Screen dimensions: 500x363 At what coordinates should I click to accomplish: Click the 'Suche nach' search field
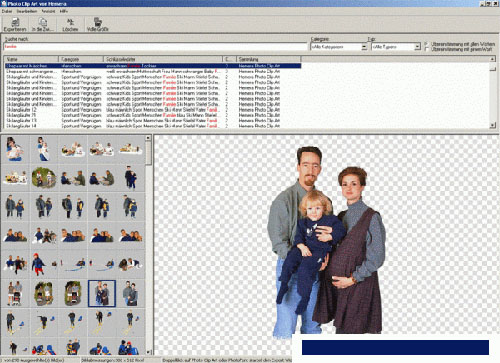(x=155, y=47)
